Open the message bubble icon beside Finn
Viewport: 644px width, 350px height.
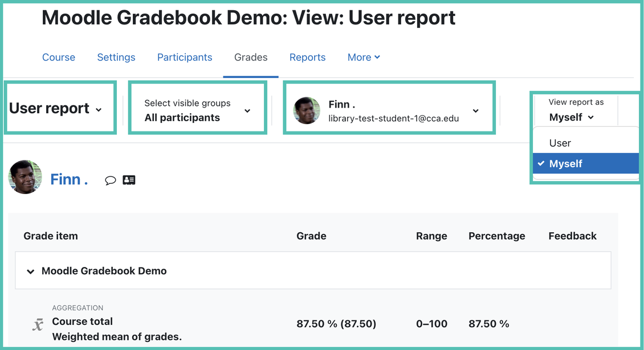(x=110, y=180)
